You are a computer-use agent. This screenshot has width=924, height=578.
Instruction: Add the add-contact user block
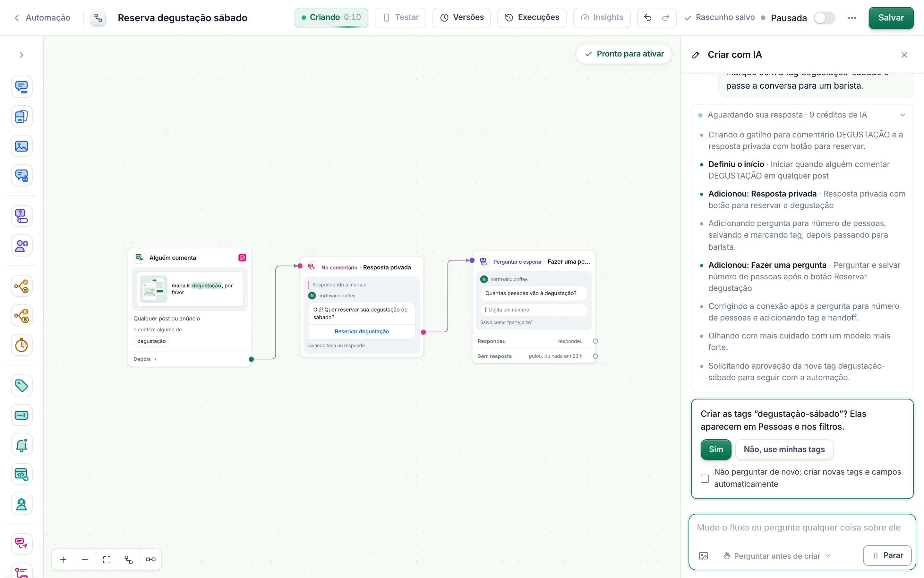21,245
